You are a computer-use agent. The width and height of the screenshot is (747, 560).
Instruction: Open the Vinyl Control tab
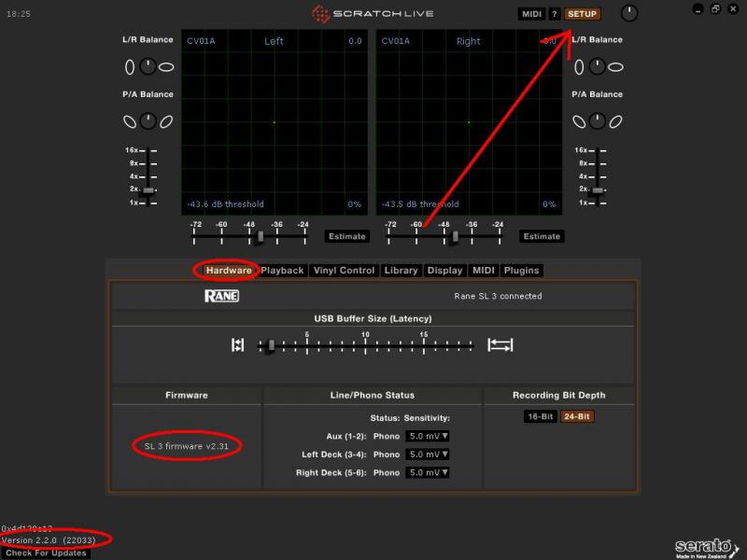click(344, 271)
